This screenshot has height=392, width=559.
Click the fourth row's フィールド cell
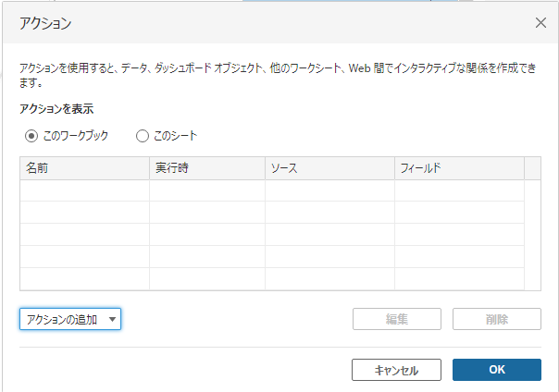point(459,257)
